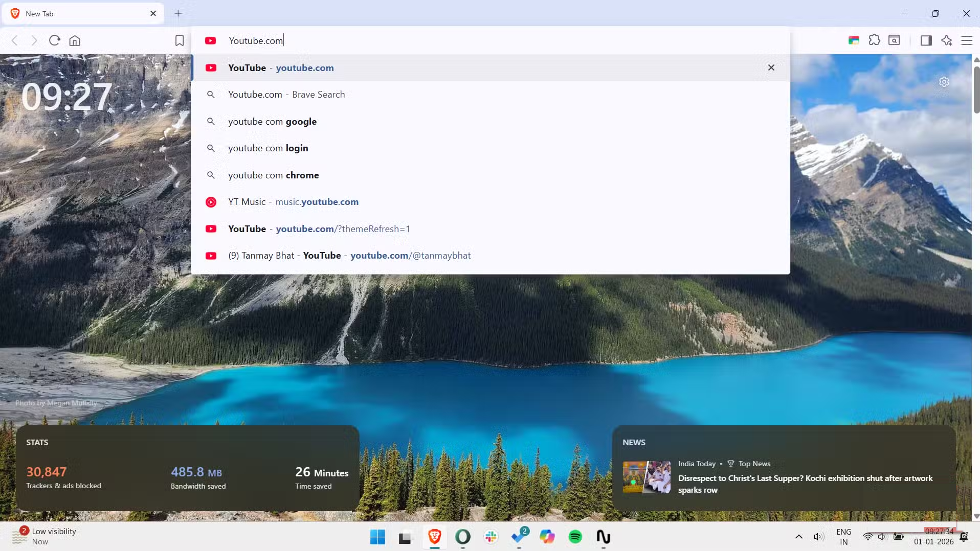Restore down the Brave window
Screen dimensions: 980x551
point(935,13)
